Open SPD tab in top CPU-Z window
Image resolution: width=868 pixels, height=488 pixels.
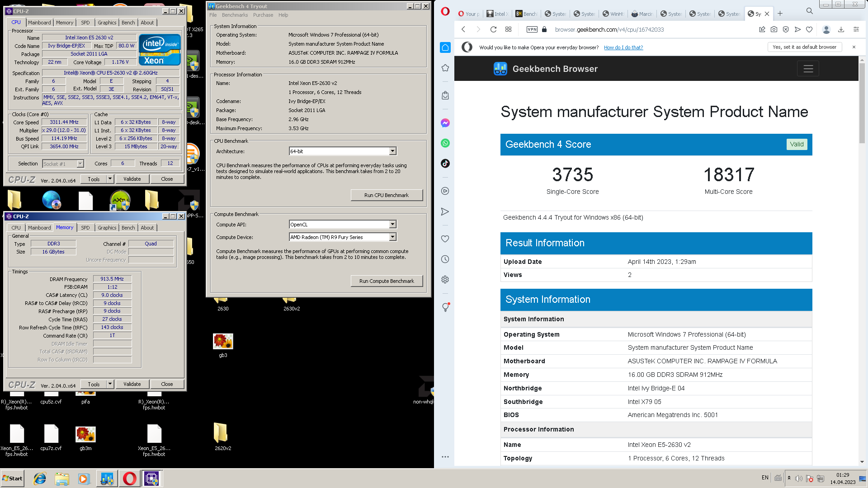[x=85, y=23]
